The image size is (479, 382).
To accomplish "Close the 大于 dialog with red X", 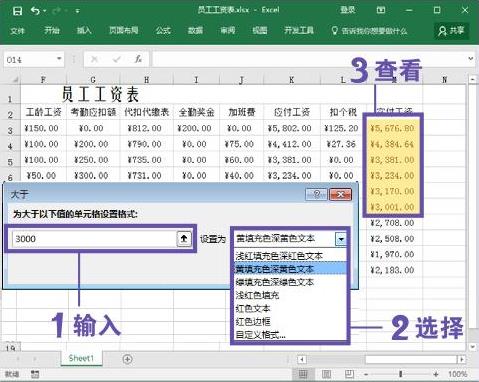I will (340, 194).
